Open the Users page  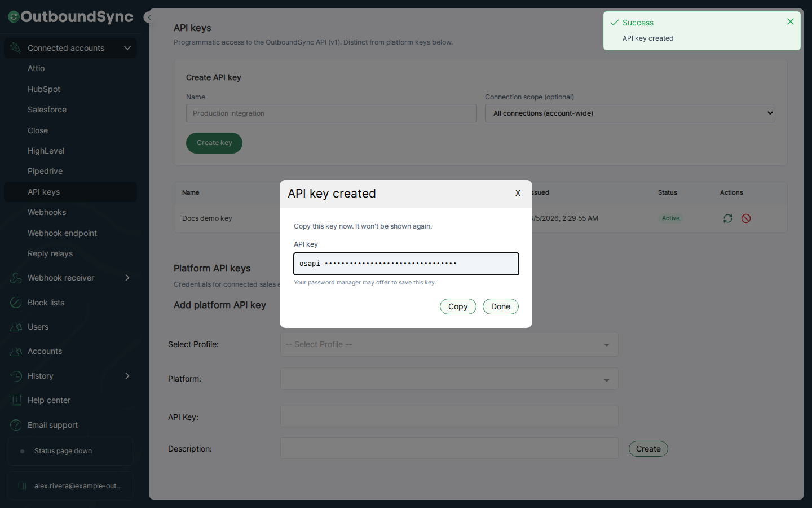38,327
